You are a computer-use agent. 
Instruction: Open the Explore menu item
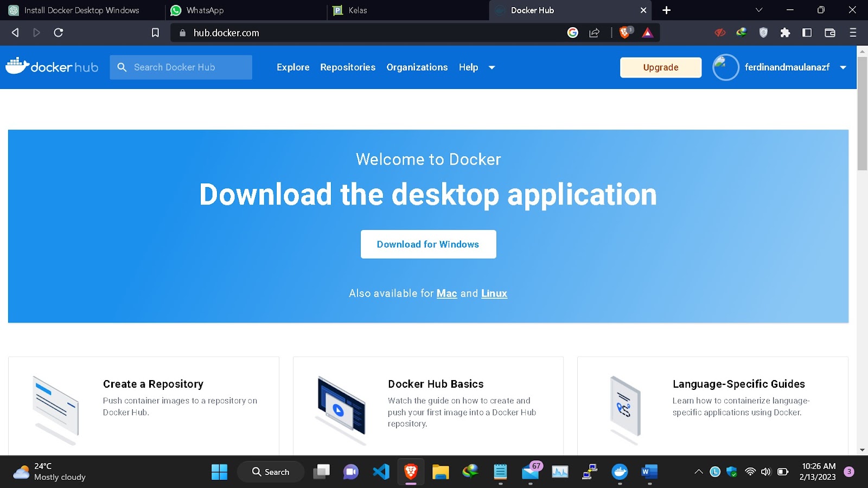pos(293,67)
